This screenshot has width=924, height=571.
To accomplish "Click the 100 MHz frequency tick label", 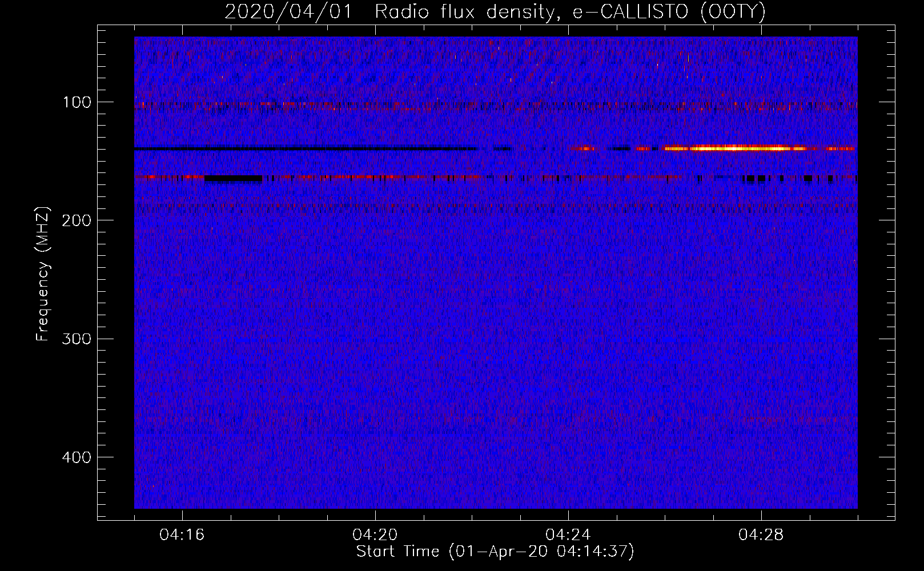I will click(77, 102).
